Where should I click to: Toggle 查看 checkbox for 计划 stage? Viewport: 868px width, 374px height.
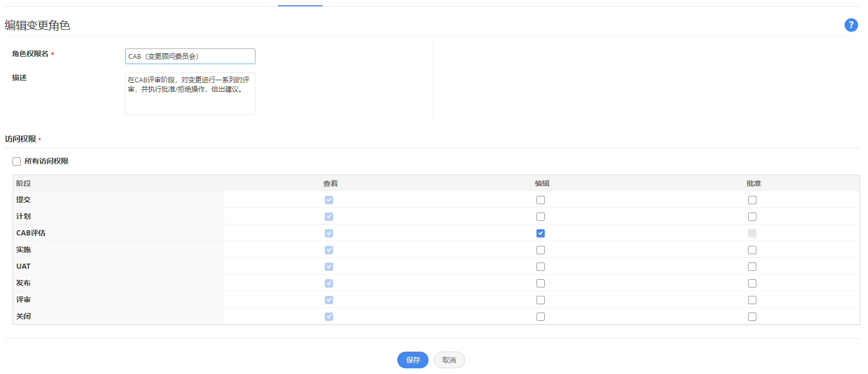tap(329, 217)
